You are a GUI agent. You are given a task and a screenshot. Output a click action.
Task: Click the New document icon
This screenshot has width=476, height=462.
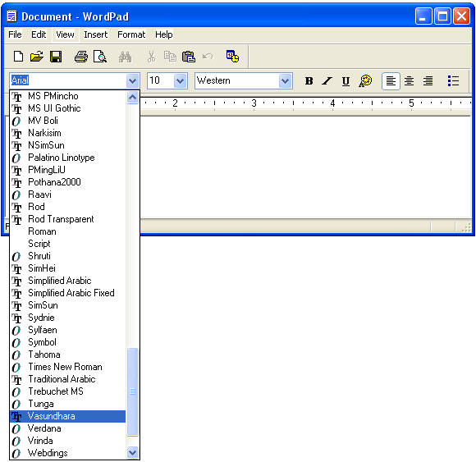pos(18,57)
